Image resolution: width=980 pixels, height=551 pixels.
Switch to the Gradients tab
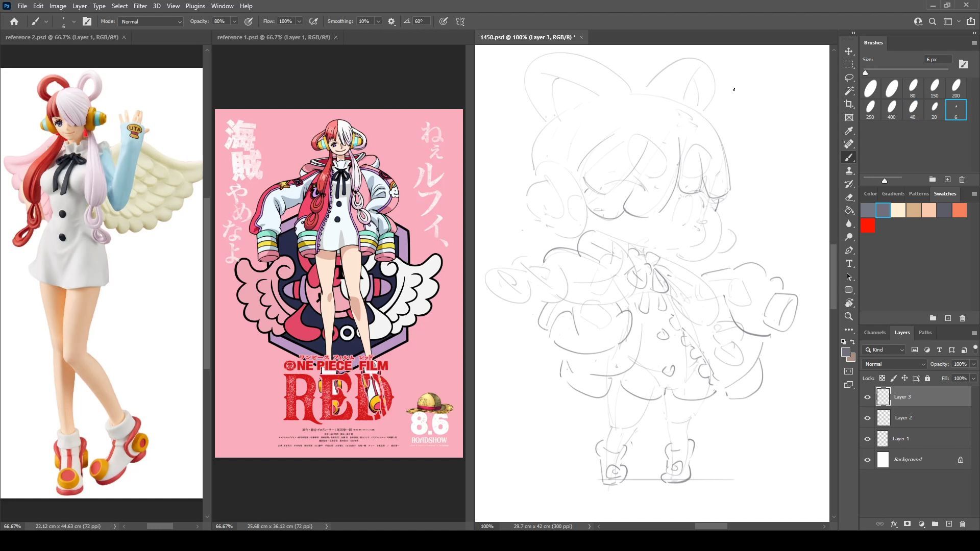893,194
